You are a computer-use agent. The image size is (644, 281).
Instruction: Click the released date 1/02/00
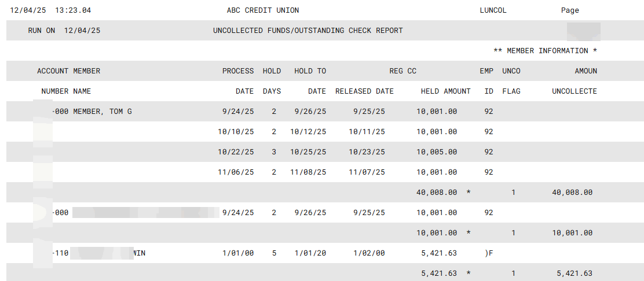369,253
